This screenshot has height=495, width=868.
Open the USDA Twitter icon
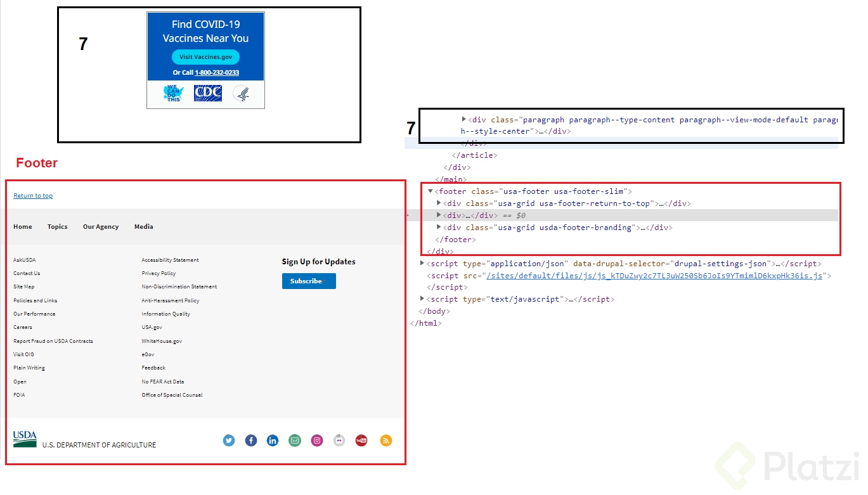pyautogui.click(x=229, y=440)
